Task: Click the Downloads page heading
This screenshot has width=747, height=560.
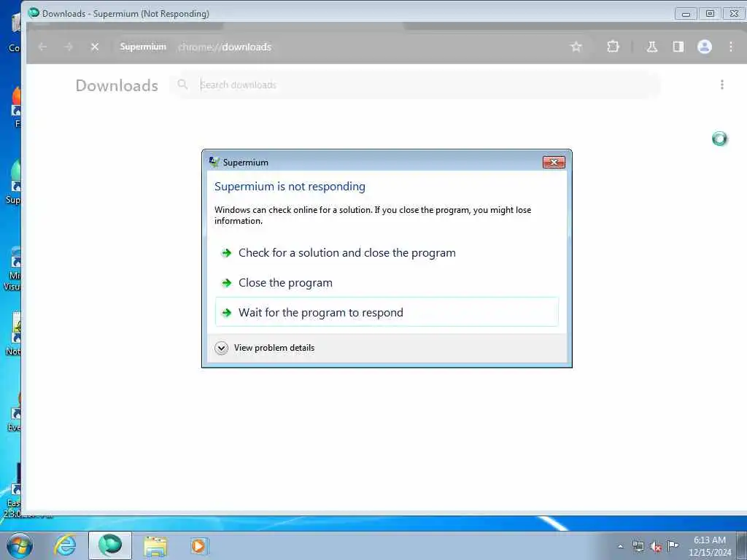Action: (117, 85)
